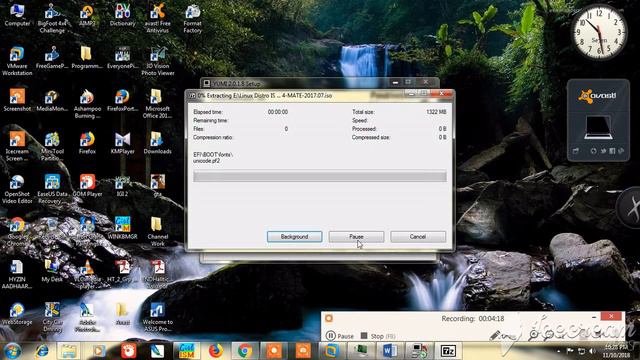
Task: Open WebStorage desktop shortcut
Action: (x=17, y=313)
